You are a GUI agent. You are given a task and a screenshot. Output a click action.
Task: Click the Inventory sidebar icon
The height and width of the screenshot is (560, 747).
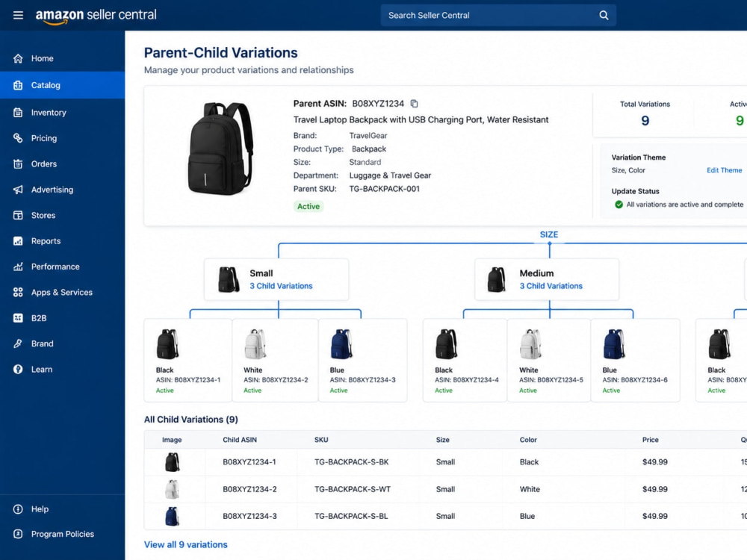pos(18,113)
